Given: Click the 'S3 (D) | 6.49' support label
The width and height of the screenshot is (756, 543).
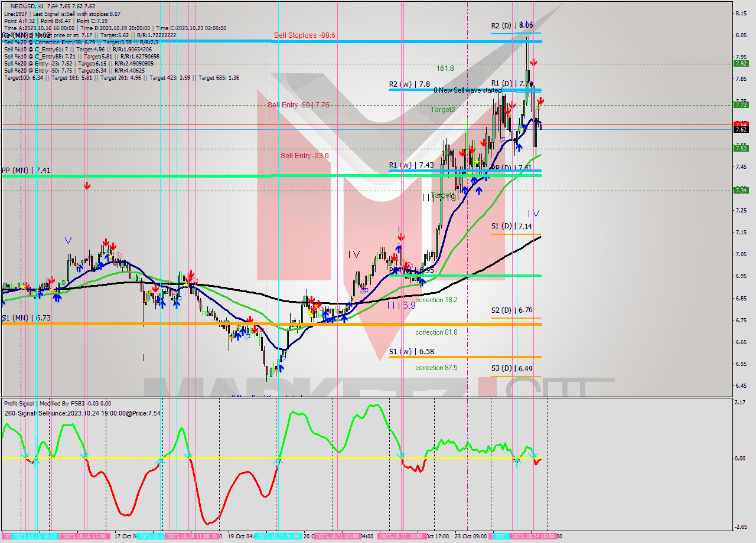Looking at the screenshot, I should coord(512,368).
